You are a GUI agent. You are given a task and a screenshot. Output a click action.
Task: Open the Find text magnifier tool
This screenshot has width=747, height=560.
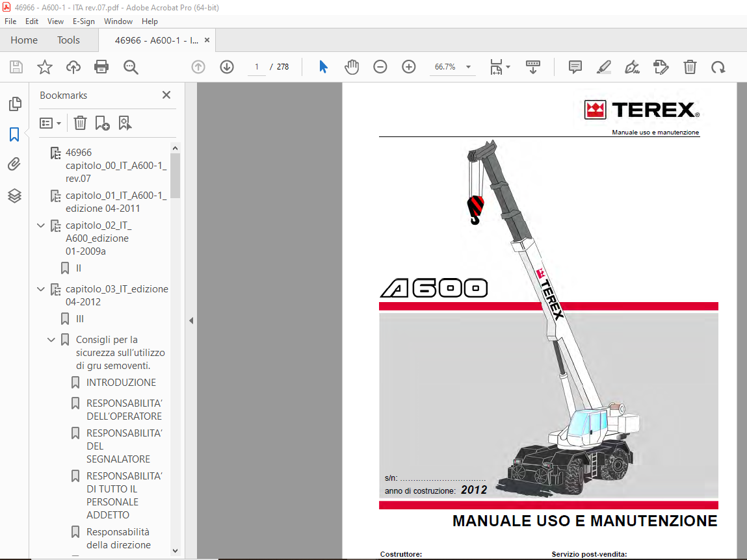[131, 67]
